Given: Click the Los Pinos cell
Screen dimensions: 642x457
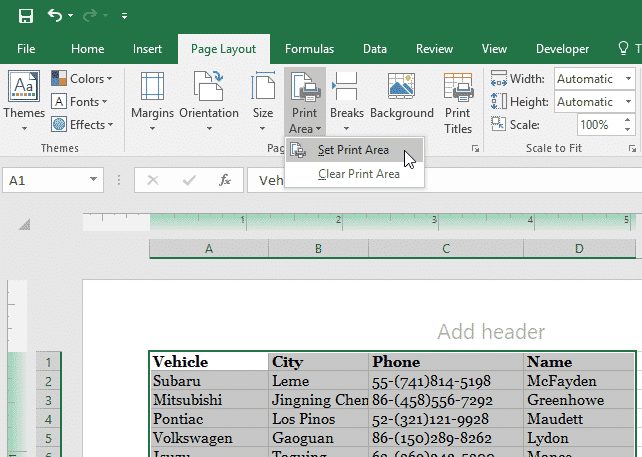Looking at the screenshot, I should click(318, 419).
